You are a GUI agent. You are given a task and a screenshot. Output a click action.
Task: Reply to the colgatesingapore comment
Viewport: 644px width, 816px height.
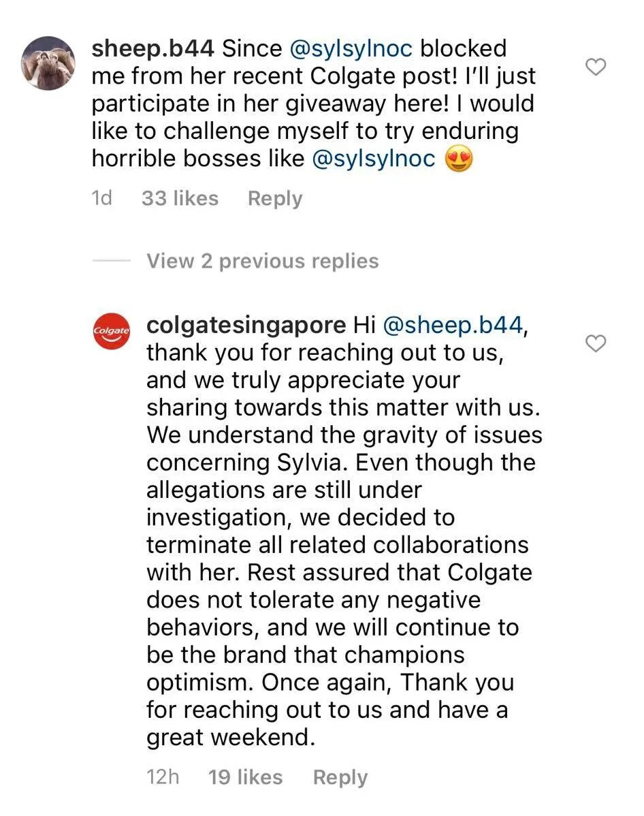pos(340,777)
